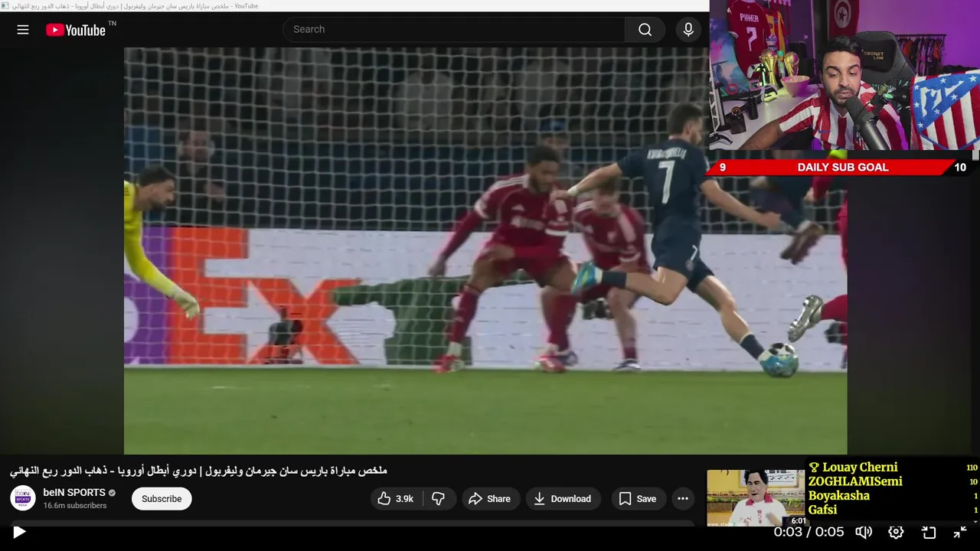
Task: Click the streamer webcam overlay
Action: pyautogui.click(x=844, y=75)
